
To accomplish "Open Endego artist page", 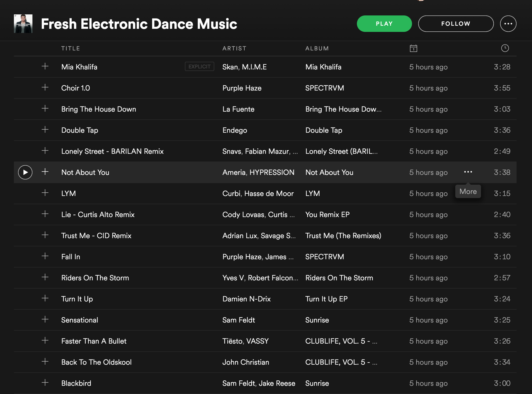I will coord(235,130).
